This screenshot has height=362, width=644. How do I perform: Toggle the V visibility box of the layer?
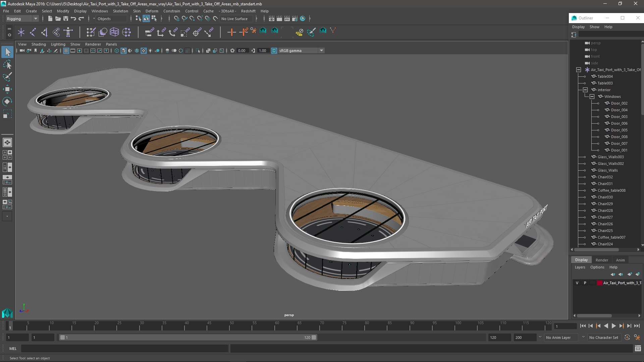577,283
